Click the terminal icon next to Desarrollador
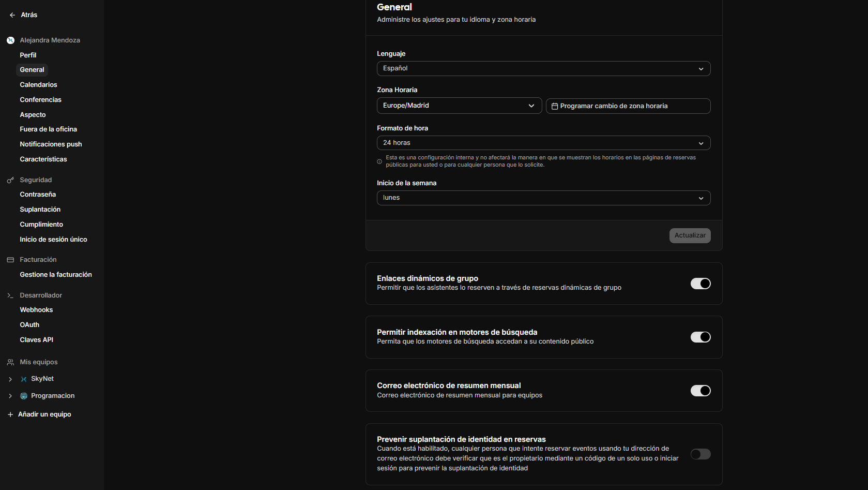868x490 pixels. tap(9, 295)
